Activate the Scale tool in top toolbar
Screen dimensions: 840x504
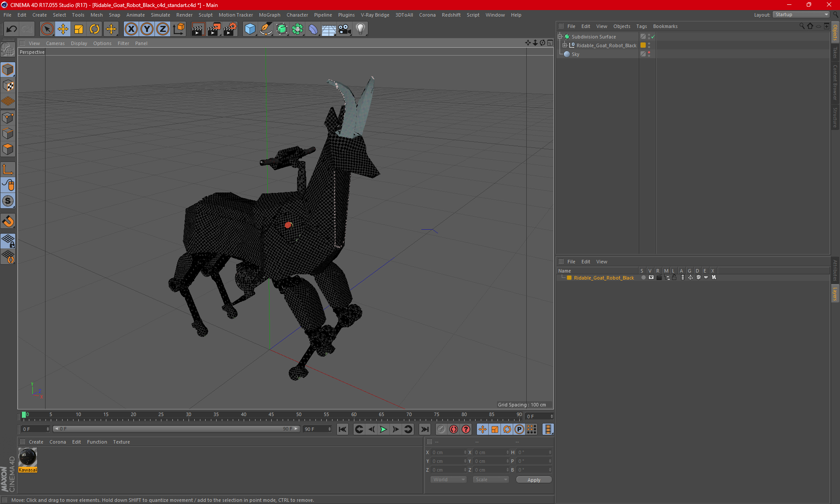coord(79,29)
